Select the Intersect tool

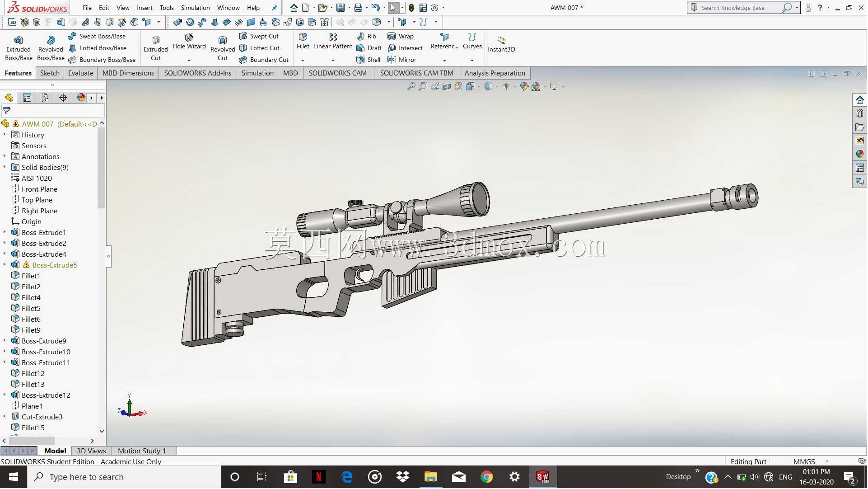405,48
